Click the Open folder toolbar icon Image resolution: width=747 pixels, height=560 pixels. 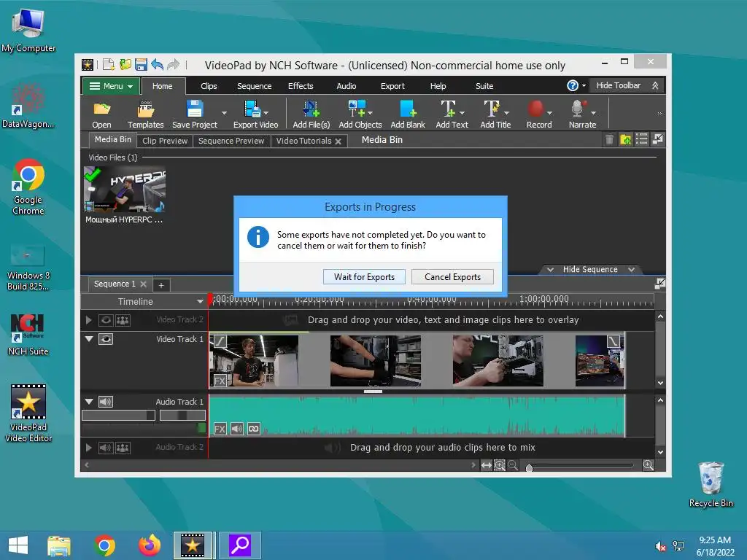101,109
